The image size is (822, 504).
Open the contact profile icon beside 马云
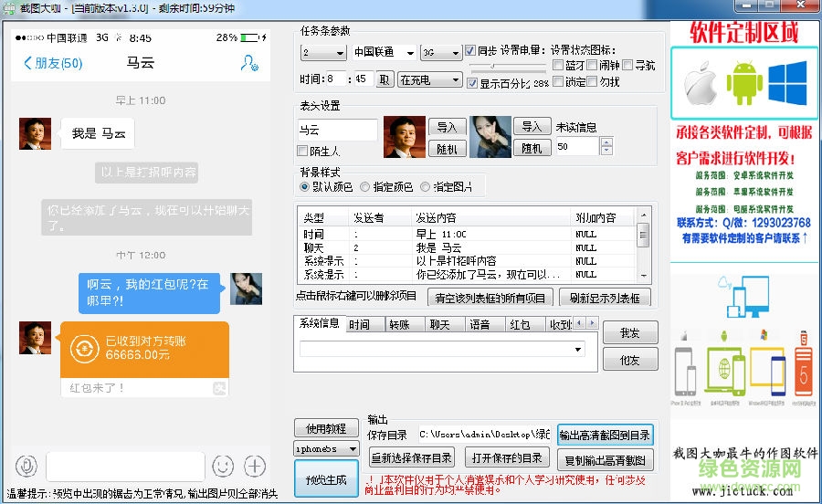pyautogui.click(x=249, y=63)
